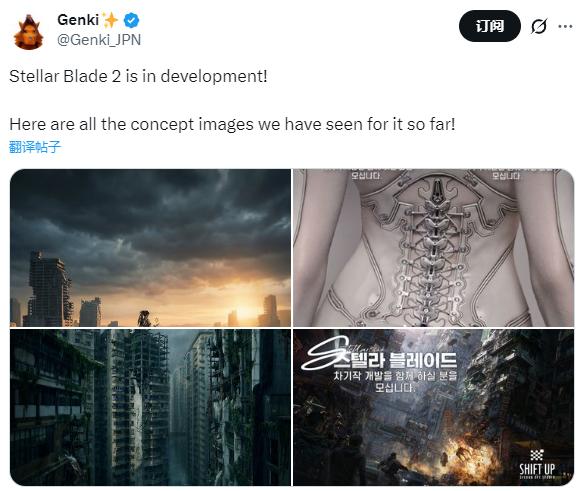Open the sunset skyline concept image
586x491 pixels.
coord(150,248)
